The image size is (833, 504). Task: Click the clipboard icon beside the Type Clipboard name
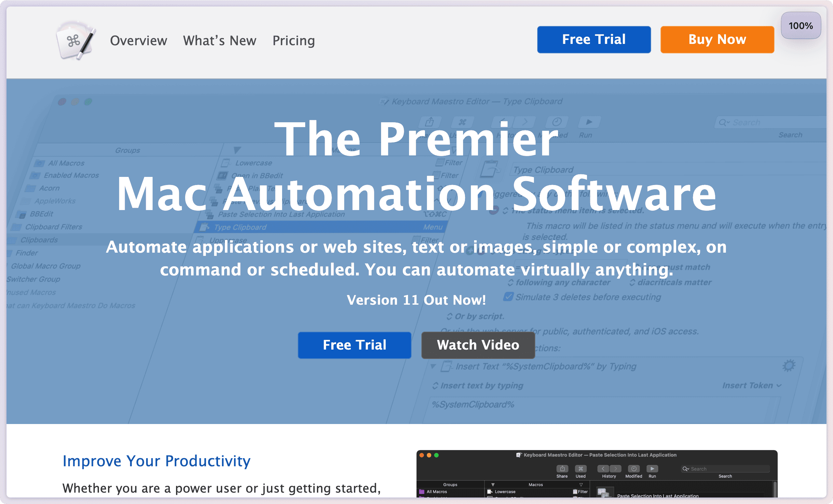[x=490, y=169]
